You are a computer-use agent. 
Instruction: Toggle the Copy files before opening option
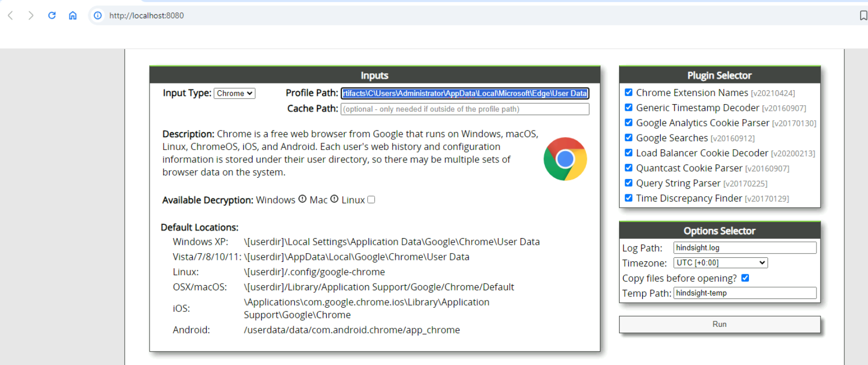(745, 278)
